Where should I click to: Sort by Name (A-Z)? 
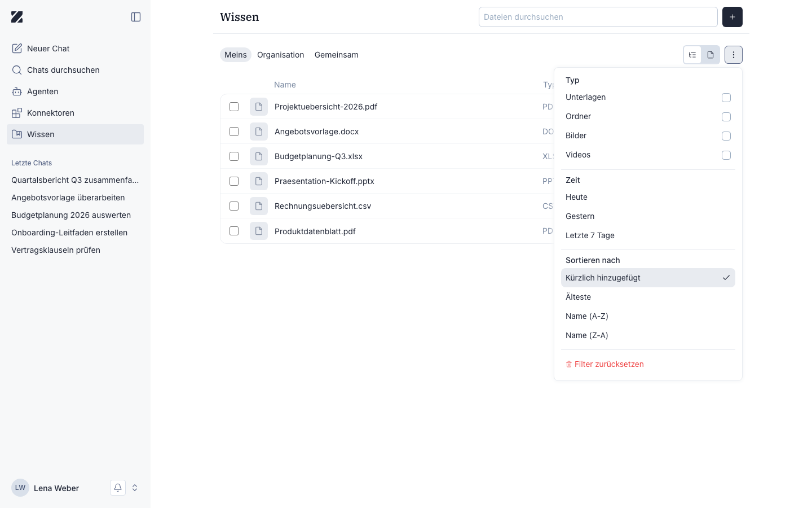pos(648,316)
